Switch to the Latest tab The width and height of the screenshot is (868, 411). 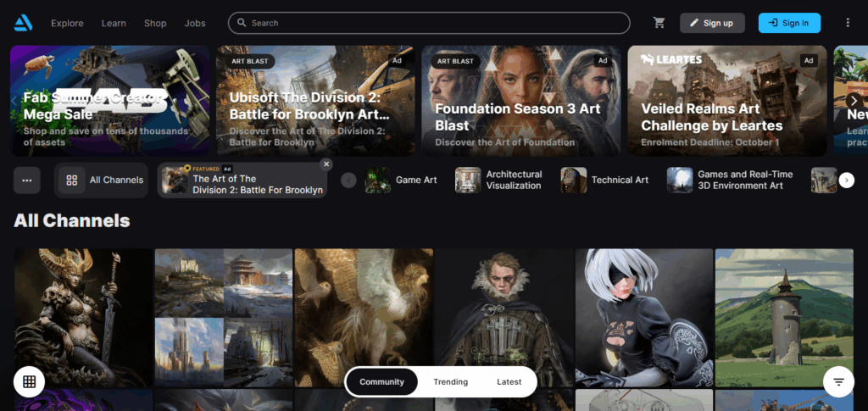tap(509, 381)
